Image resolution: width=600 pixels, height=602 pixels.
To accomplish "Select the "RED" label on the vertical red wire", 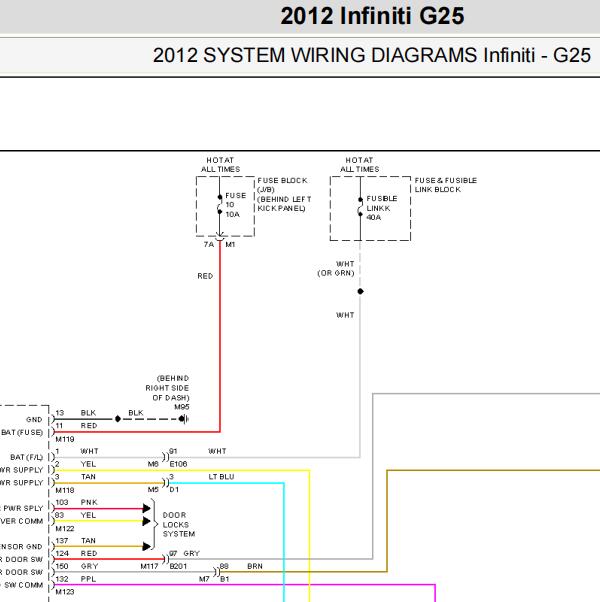I will 205,276.
